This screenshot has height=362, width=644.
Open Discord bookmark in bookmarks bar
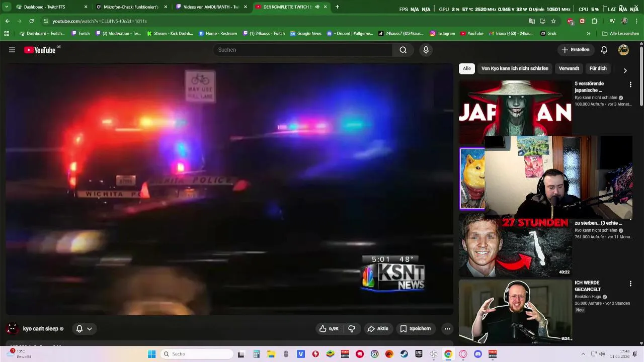[x=350, y=34]
